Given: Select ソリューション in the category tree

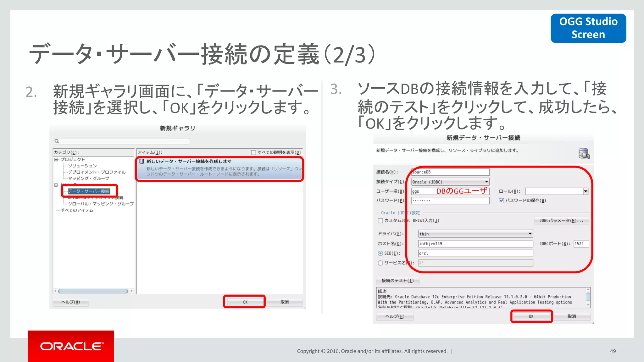Looking at the screenshot, I should click(82, 166).
